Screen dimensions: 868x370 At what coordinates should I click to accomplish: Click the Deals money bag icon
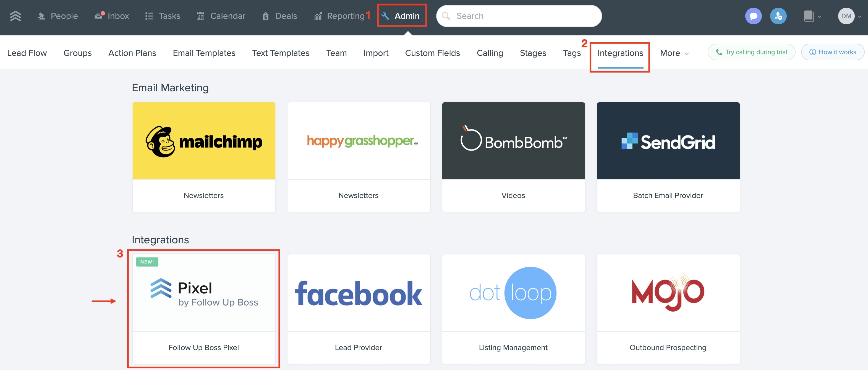coord(266,16)
